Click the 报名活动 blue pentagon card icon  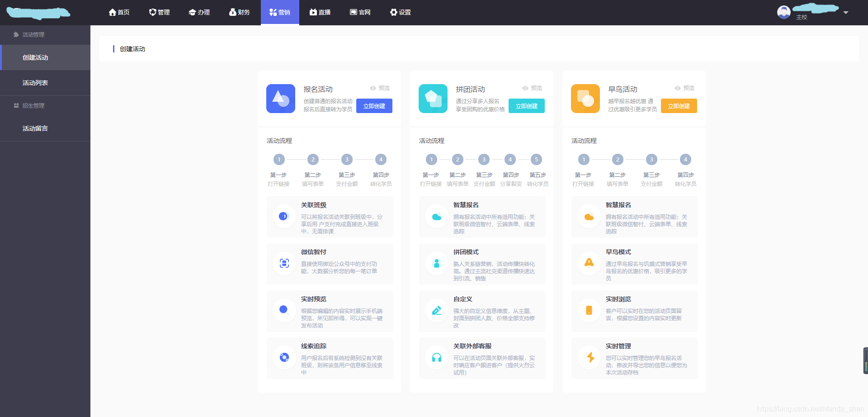click(280, 98)
